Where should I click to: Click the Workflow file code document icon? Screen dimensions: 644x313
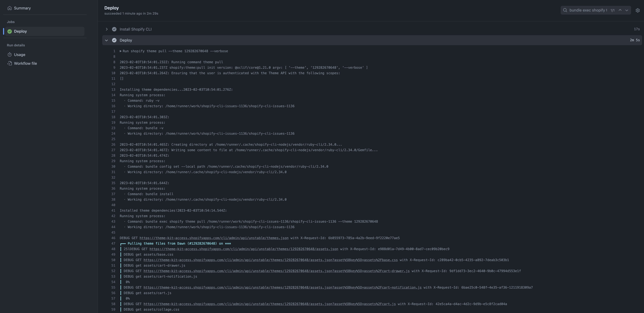pos(9,63)
